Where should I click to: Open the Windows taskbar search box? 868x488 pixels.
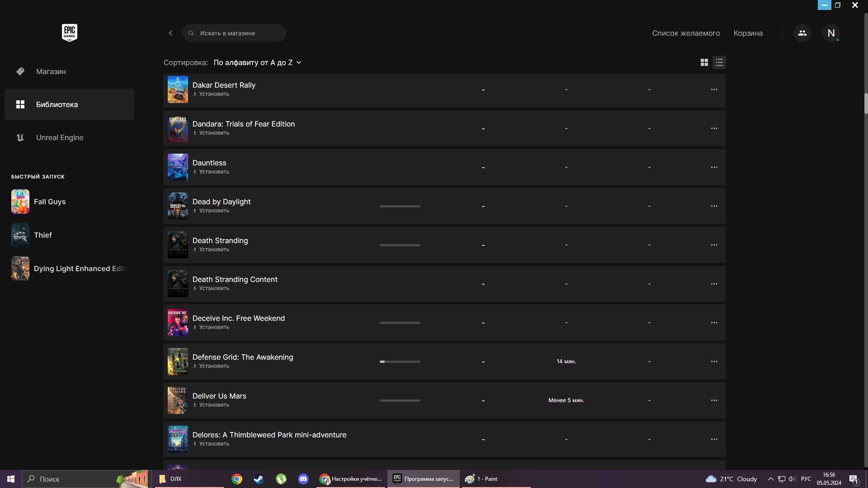86,479
